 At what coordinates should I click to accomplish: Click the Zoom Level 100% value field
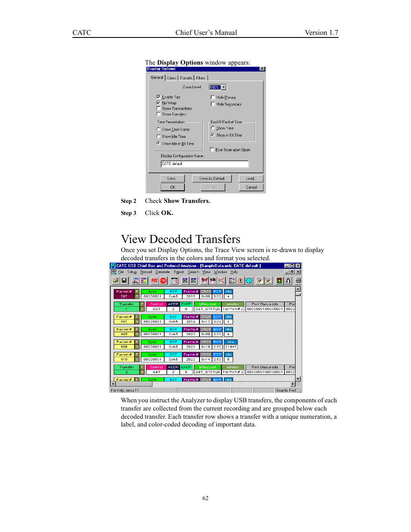[215, 87]
